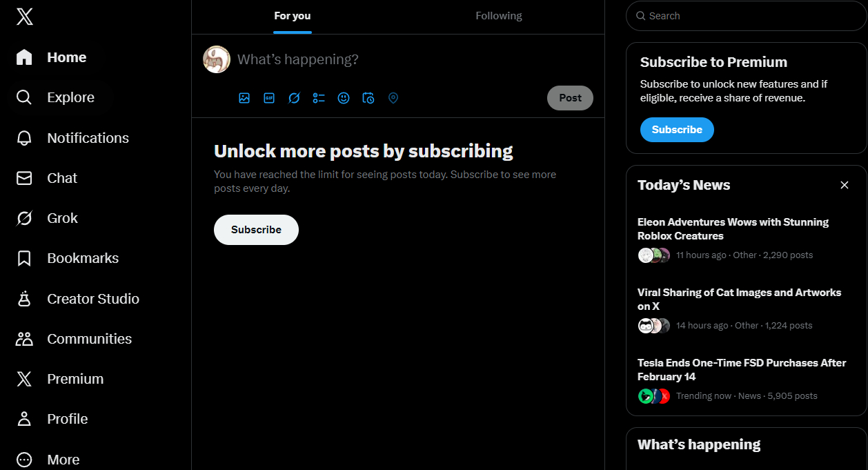
Task: Switch to the Following tab
Action: click(498, 16)
